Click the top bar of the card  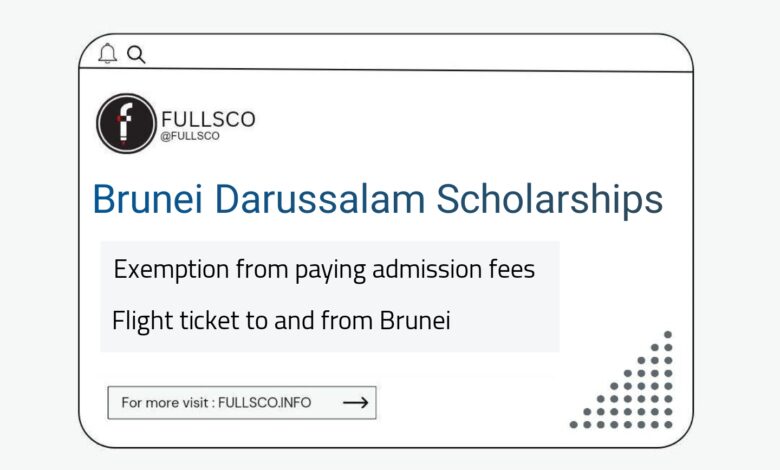tap(386, 53)
